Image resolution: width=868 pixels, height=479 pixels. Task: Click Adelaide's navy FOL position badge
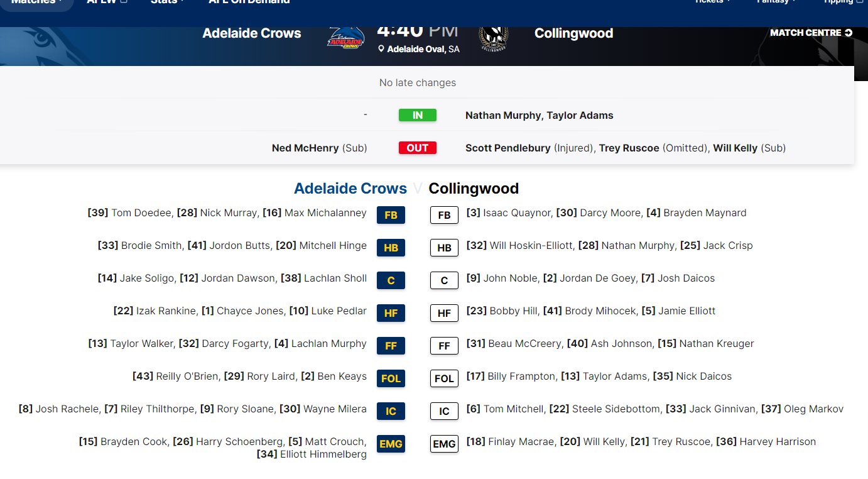coord(391,378)
